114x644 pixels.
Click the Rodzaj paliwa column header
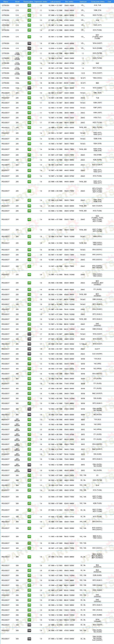28,1
